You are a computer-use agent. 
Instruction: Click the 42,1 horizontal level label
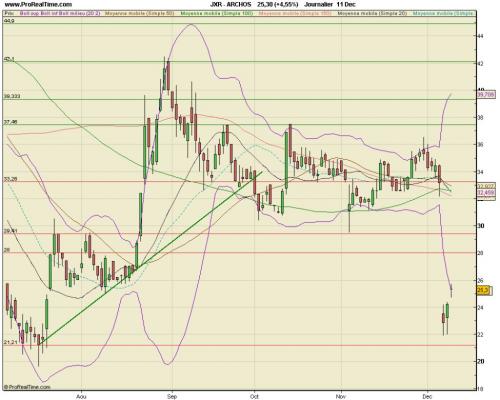point(9,59)
